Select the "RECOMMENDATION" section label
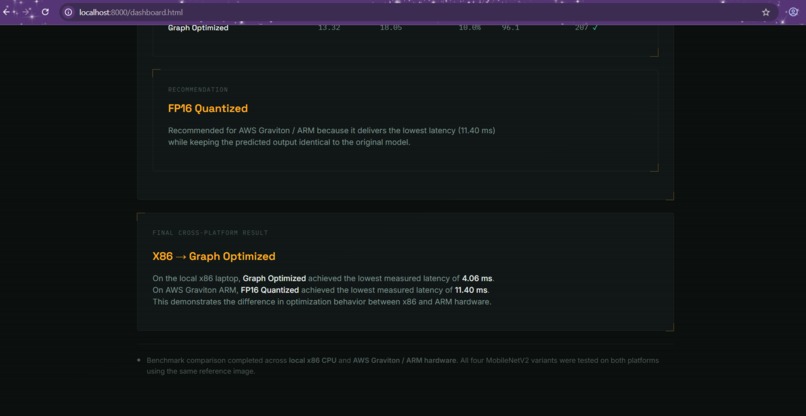 click(198, 90)
